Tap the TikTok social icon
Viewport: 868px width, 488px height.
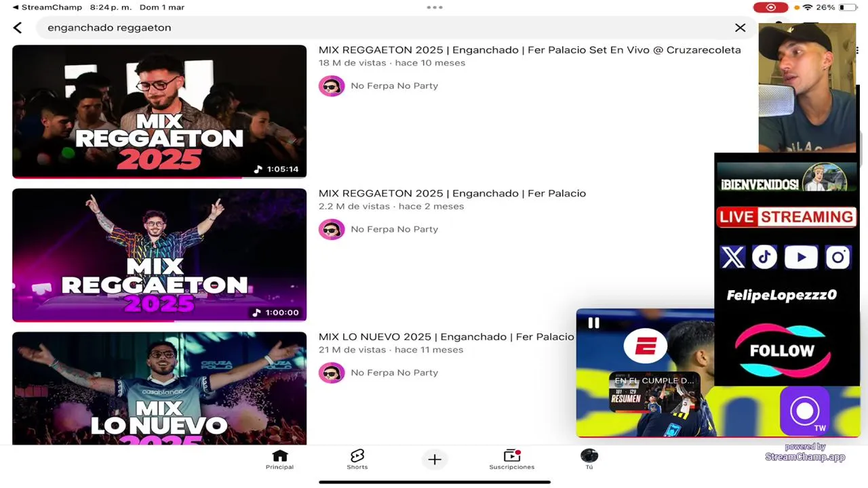[764, 258]
